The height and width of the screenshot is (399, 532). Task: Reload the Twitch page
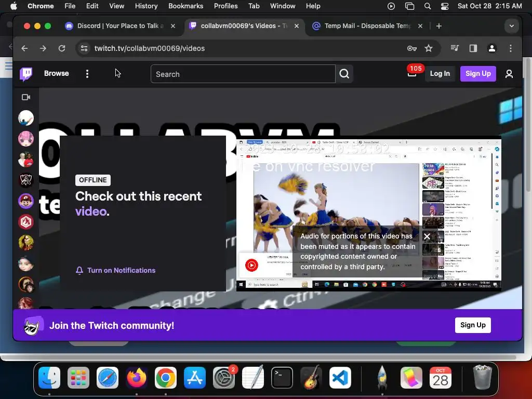click(62, 48)
